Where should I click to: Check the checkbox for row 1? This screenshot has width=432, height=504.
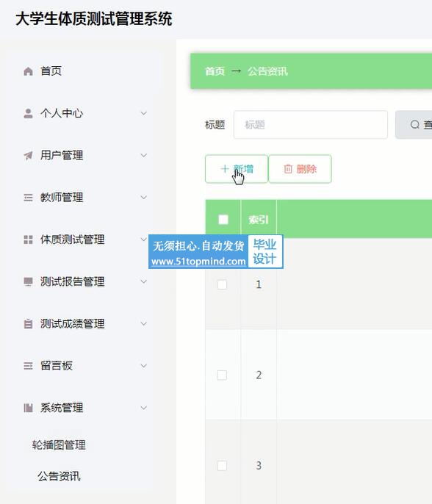click(x=222, y=284)
